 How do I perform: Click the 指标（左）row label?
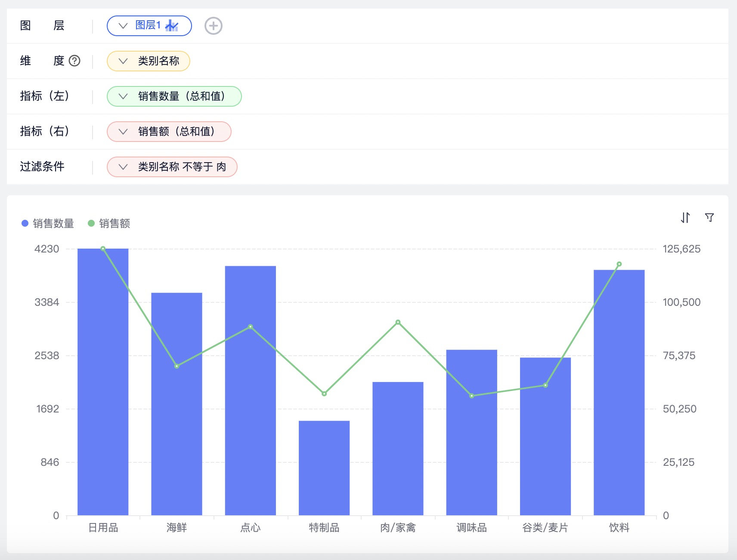tap(45, 96)
